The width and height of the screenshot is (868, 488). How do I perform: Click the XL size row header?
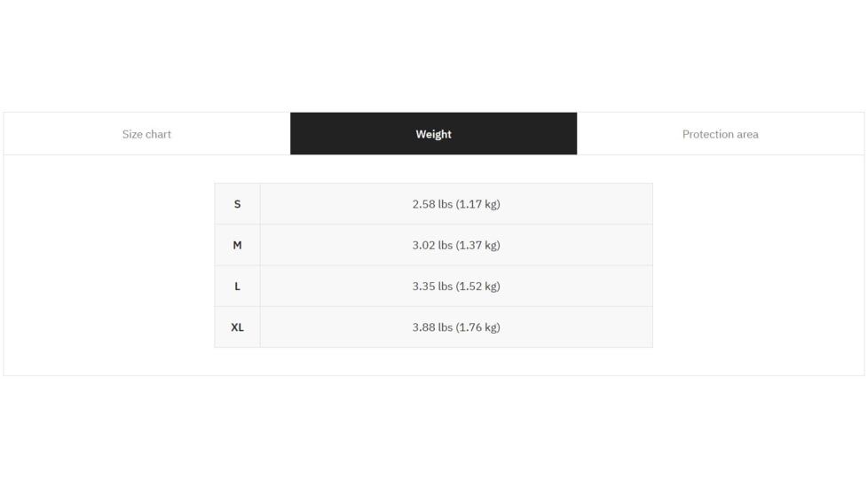[237, 327]
